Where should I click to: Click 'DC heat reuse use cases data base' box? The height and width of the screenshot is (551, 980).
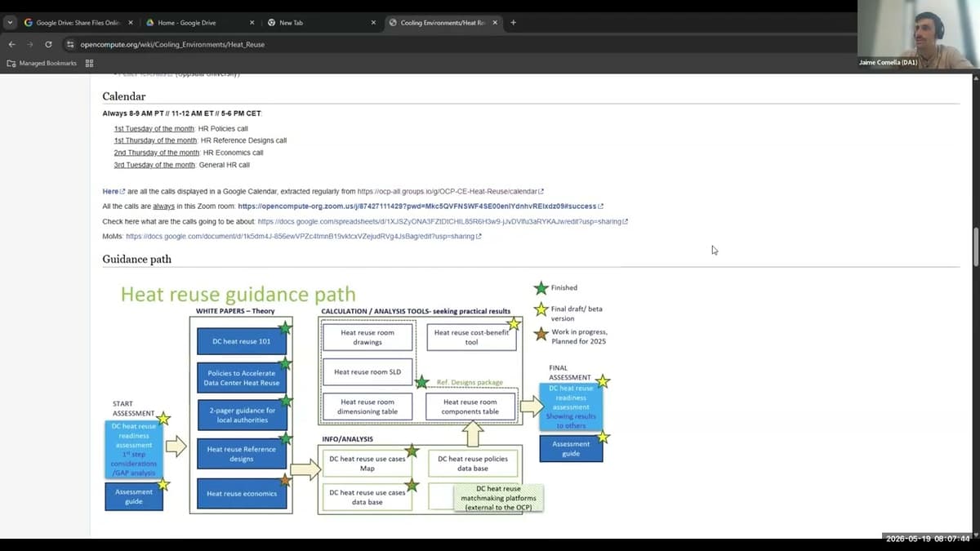click(367, 496)
